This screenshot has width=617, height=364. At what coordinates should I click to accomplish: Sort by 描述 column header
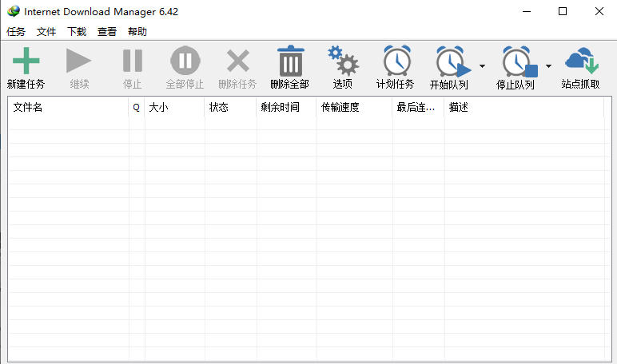pyautogui.click(x=524, y=107)
